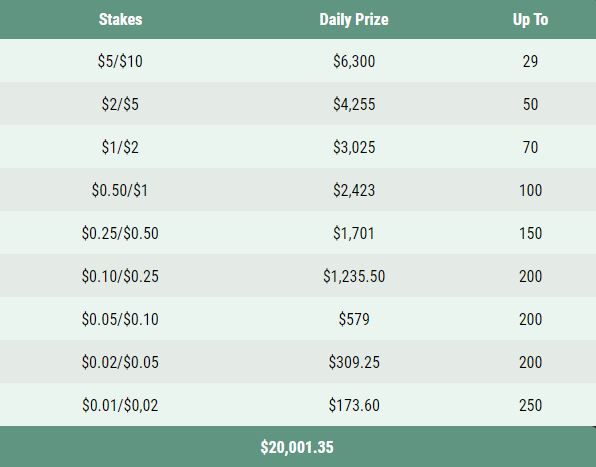Click the $1,701 daily prize
This screenshot has width=596, height=467.
pyautogui.click(x=354, y=233)
